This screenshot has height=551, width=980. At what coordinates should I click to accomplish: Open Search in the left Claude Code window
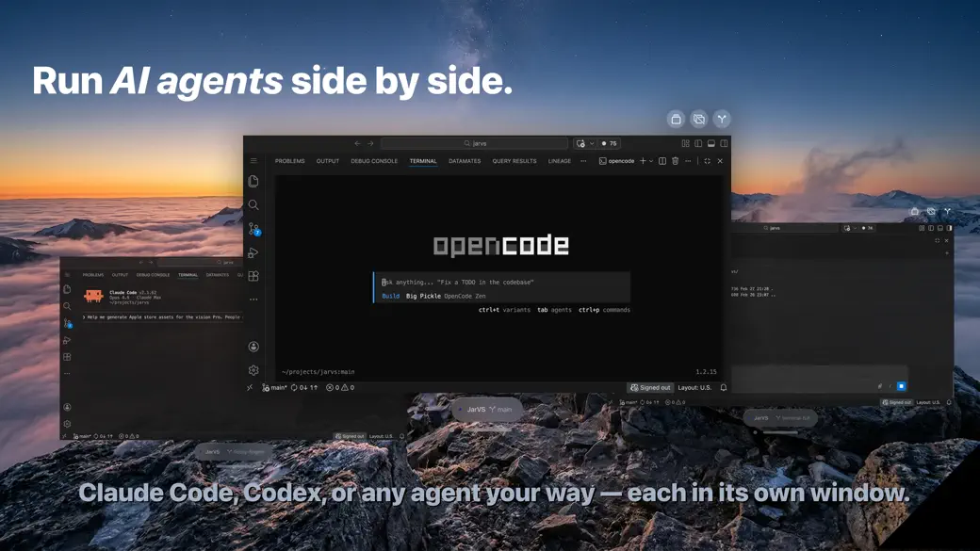67,306
